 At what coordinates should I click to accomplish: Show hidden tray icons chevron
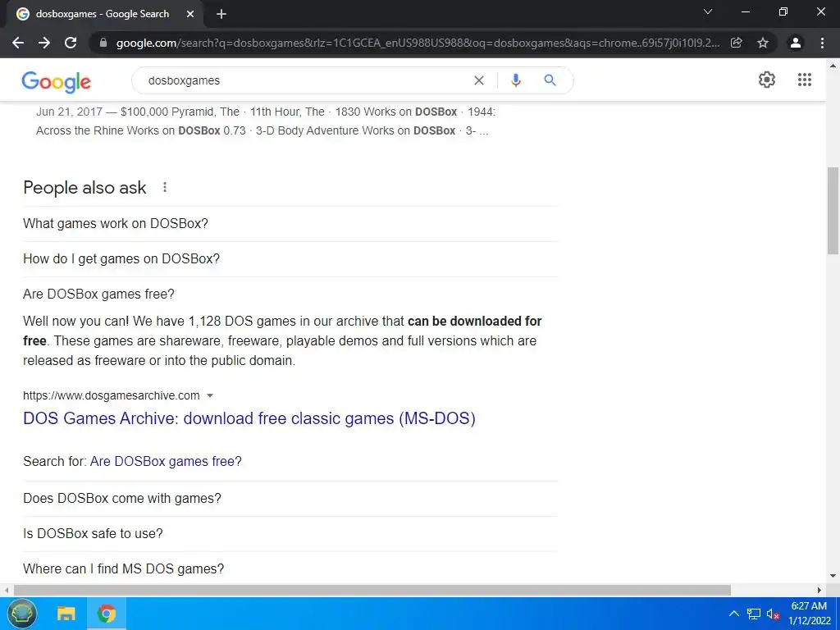click(734, 614)
